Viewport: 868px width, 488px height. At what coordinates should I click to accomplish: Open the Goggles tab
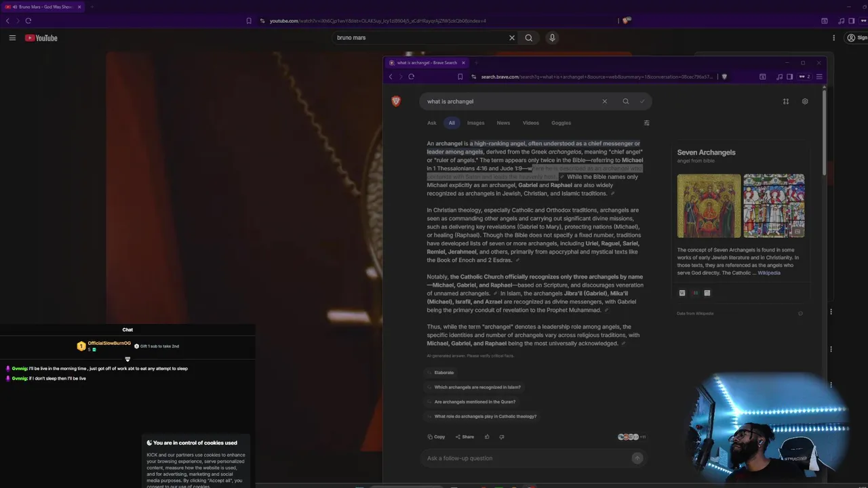561,123
